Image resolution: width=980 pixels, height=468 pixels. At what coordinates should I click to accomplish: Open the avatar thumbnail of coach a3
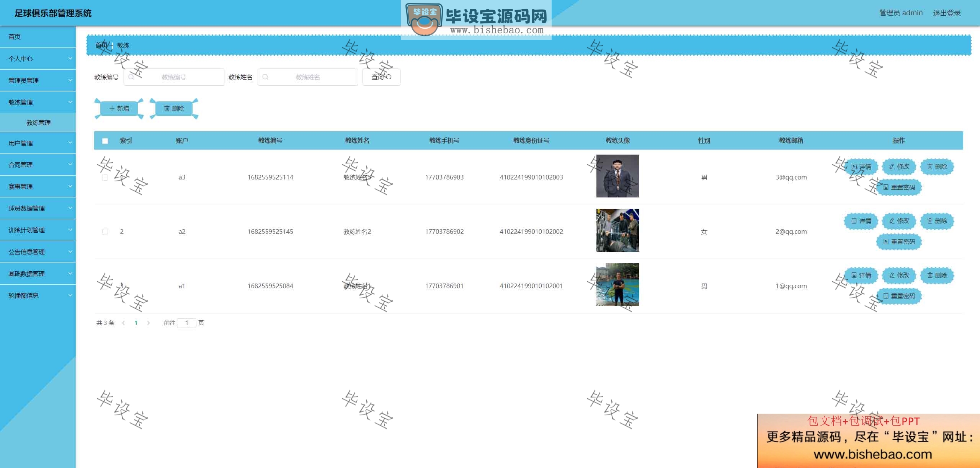coord(617,176)
